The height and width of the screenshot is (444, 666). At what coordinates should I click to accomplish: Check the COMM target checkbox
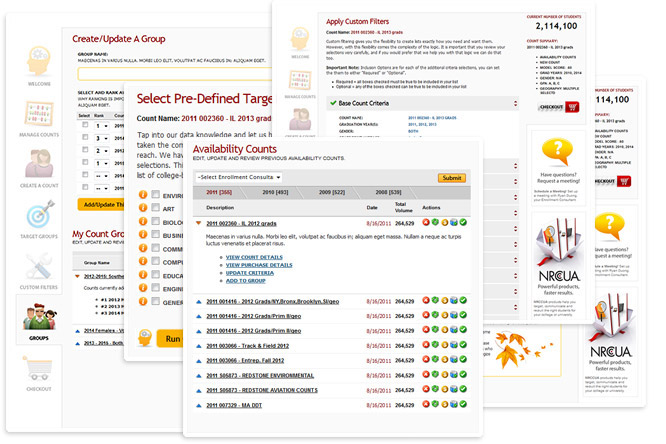click(156, 248)
